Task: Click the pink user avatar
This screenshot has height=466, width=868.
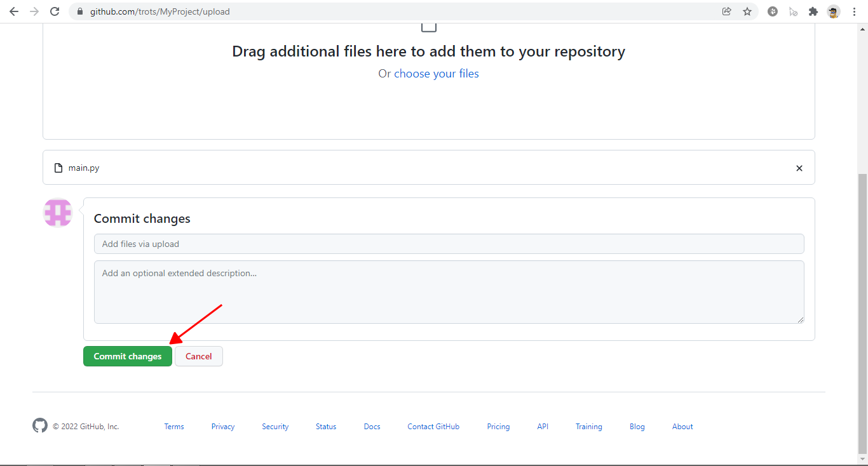Action: click(x=58, y=213)
